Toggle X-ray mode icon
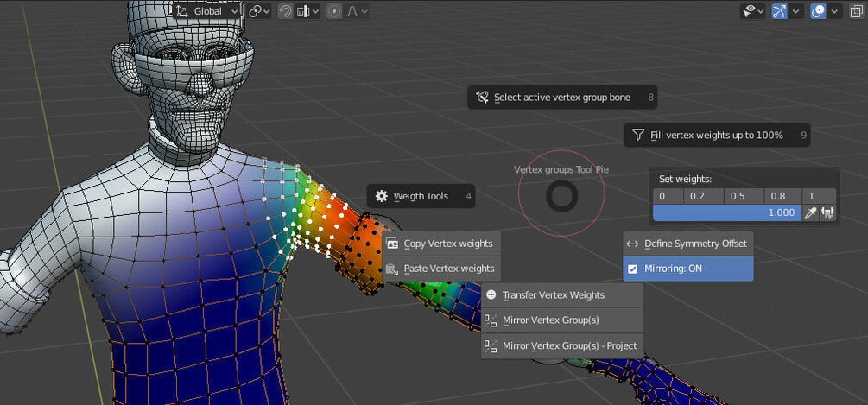868x405 pixels. coord(857,11)
